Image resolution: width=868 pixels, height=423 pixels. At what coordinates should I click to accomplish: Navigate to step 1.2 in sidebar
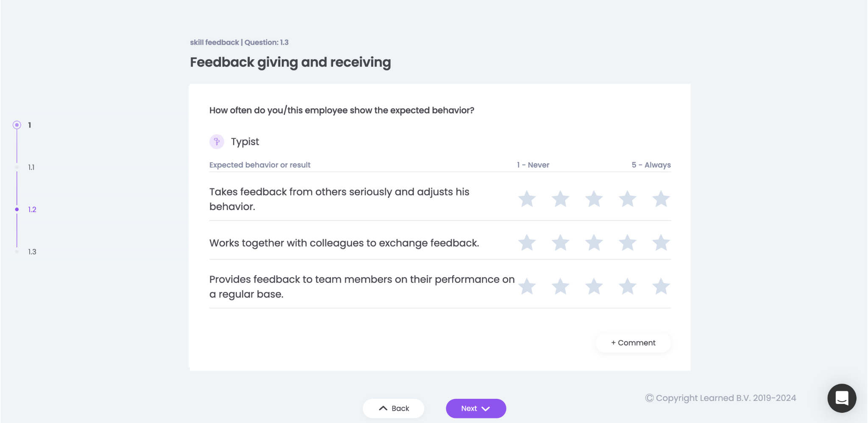point(32,210)
